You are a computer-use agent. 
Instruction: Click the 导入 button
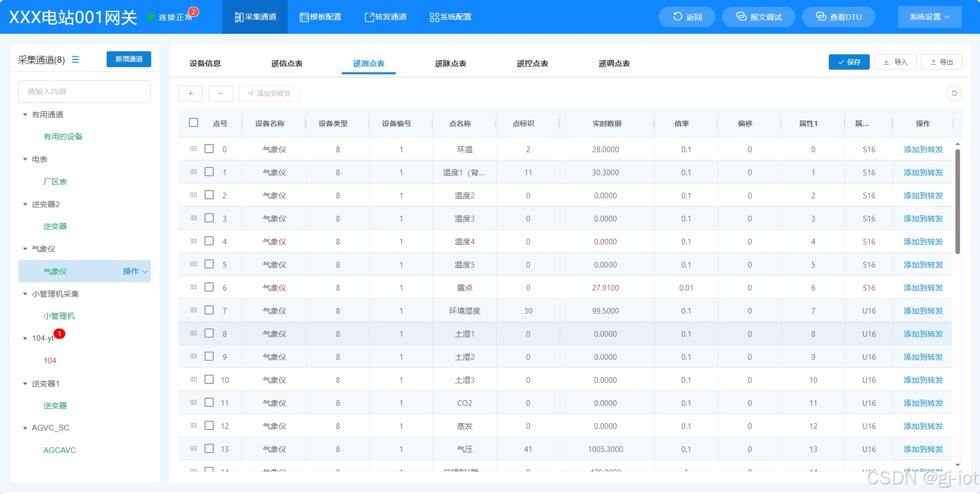pos(895,62)
